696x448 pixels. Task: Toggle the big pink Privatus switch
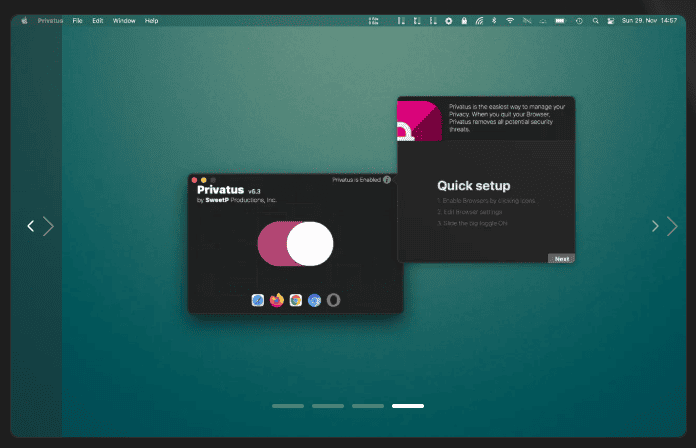point(295,244)
